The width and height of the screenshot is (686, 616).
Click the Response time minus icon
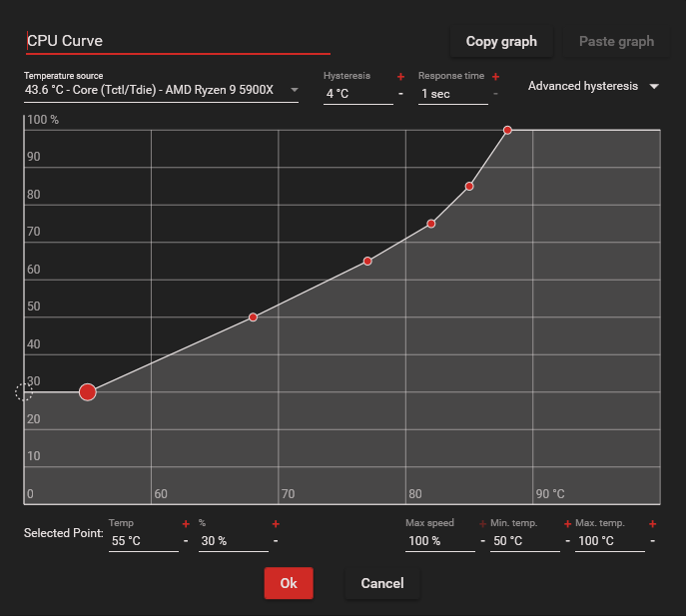(495, 94)
